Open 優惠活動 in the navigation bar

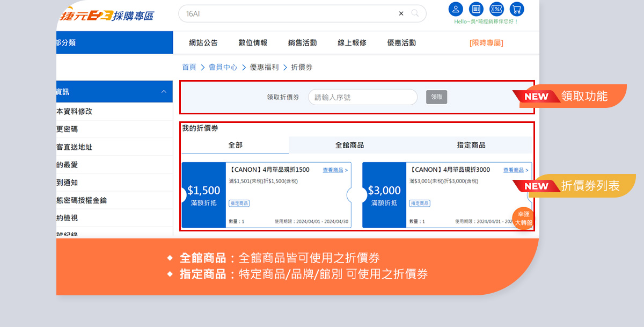point(401,43)
